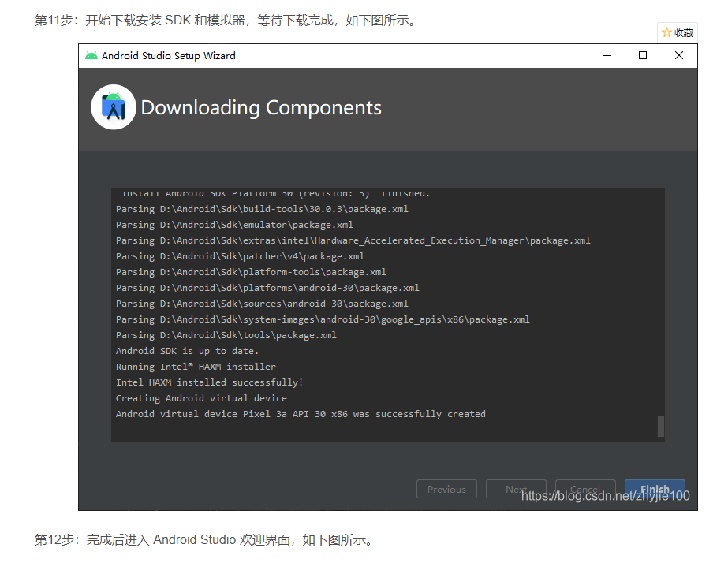This screenshot has height=563, width=728.
Task: Click the 第11步 step description text
Action: pos(226,21)
